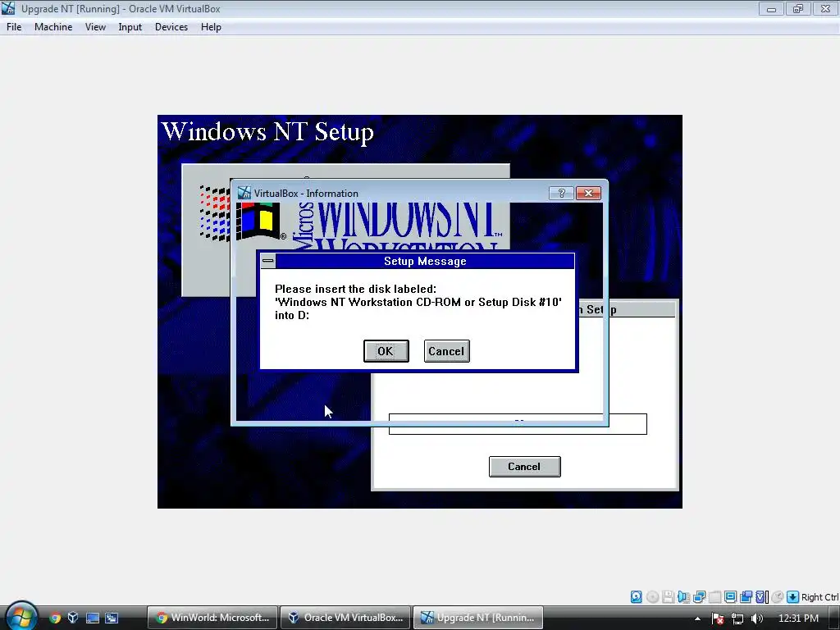Switch to the WinWorld: Microsoft taskbar button
This screenshot has height=630, width=840.
pyautogui.click(x=212, y=618)
